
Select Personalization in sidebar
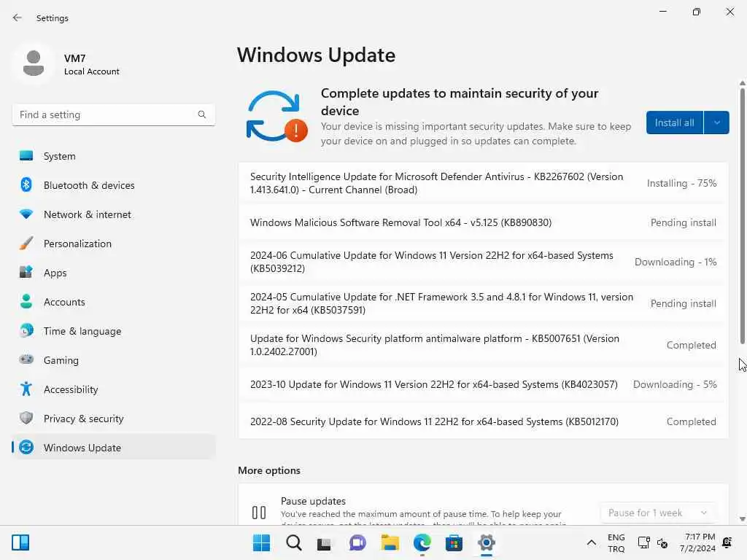(113, 244)
